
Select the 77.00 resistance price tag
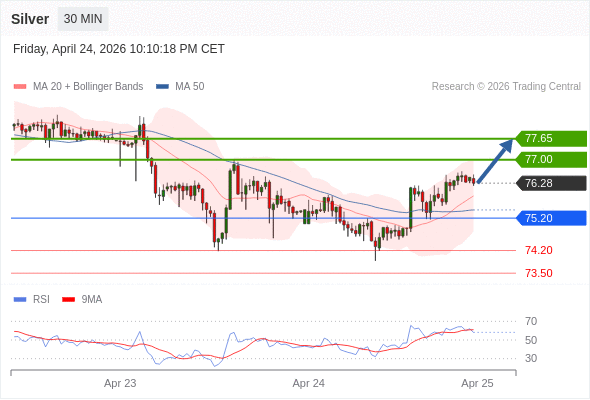tap(551, 160)
